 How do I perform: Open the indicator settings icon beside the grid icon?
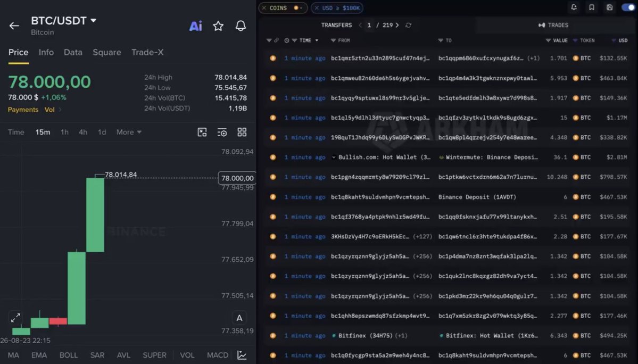tap(222, 132)
